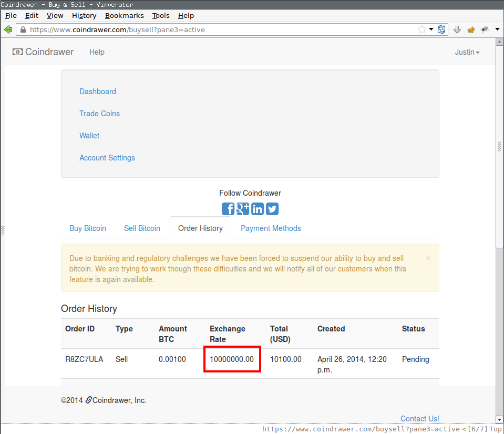This screenshot has width=504, height=434.
Task: Go to the Dashboard link
Action: pos(98,92)
